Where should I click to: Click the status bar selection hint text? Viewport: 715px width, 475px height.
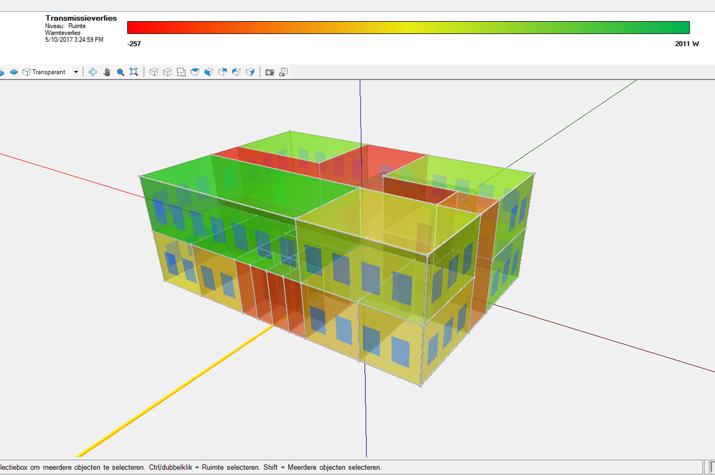point(190,468)
